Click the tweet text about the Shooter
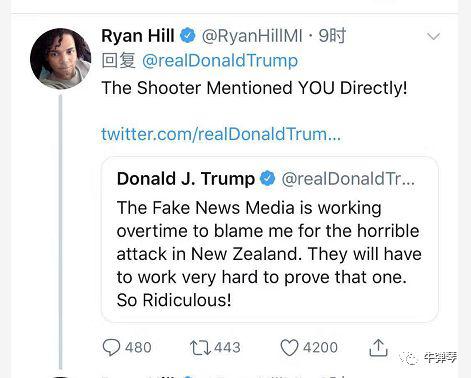The width and height of the screenshot is (471, 378). [254, 88]
